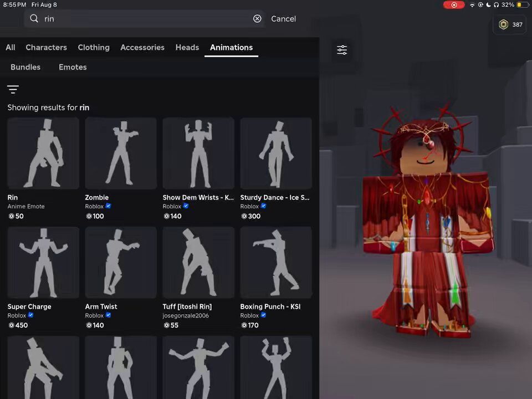Tap the Robux balance 387 badge
This screenshot has width=532, height=399.
pyautogui.click(x=510, y=24)
